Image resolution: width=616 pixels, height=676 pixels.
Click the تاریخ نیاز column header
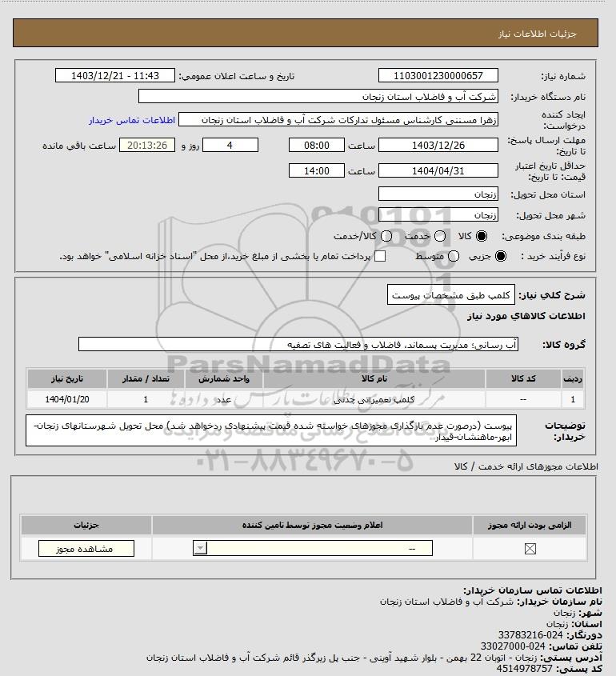67,378
